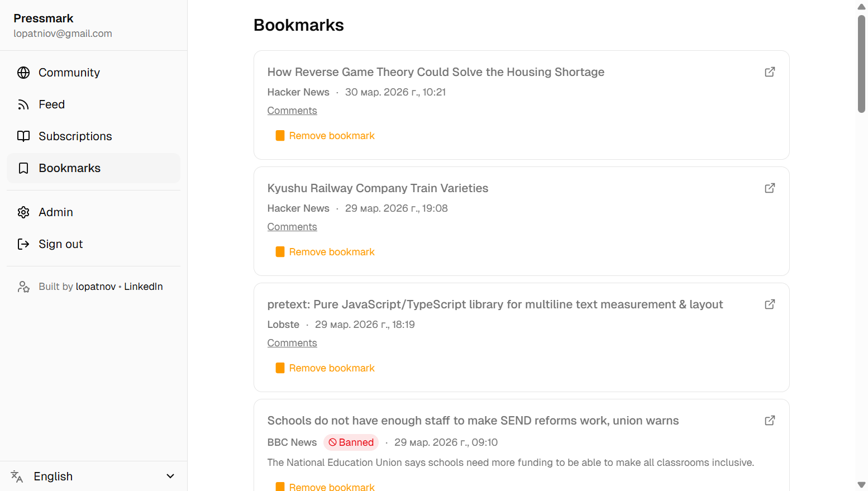Navigate to the Feed page
Image resolution: width=868 pixels, height=491 pixels.
pos(51,104)
